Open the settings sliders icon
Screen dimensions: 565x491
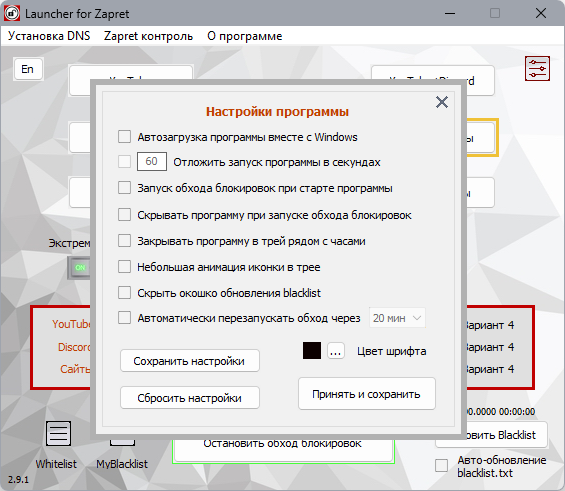point(537,68)
